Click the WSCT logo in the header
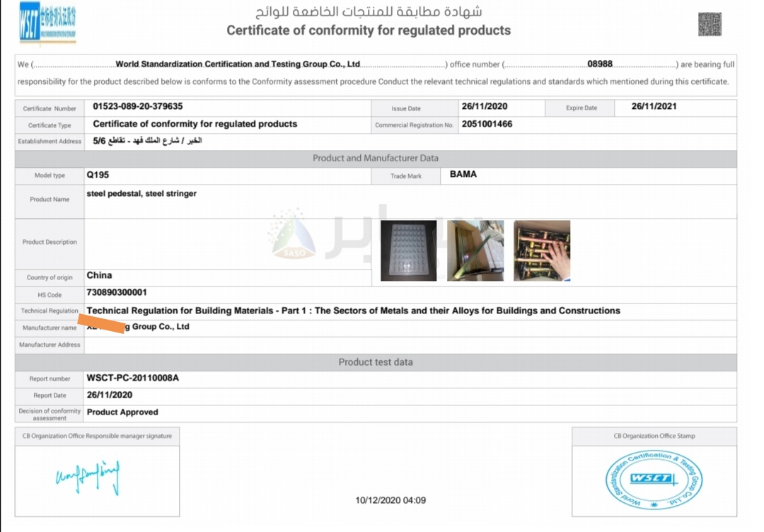The width and height of the screenshot is (764, 532). 47,23
